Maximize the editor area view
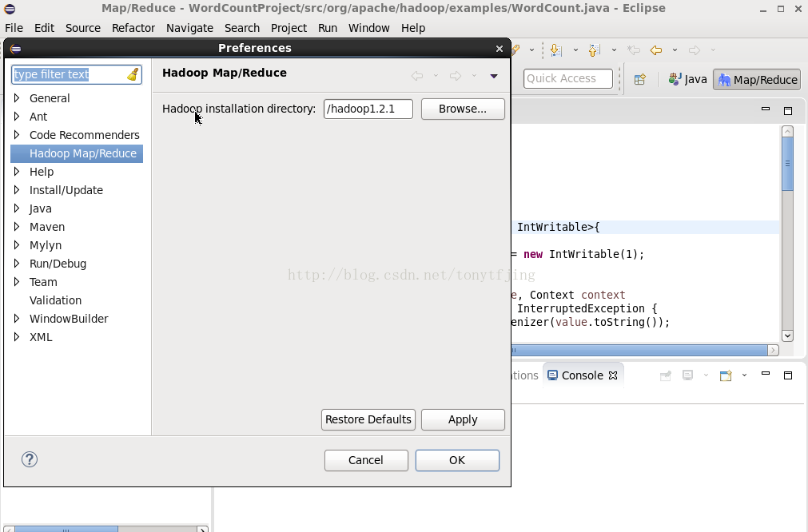Image resolution: width=808 pixels, height=532 pixels. [x=788, y=111]
